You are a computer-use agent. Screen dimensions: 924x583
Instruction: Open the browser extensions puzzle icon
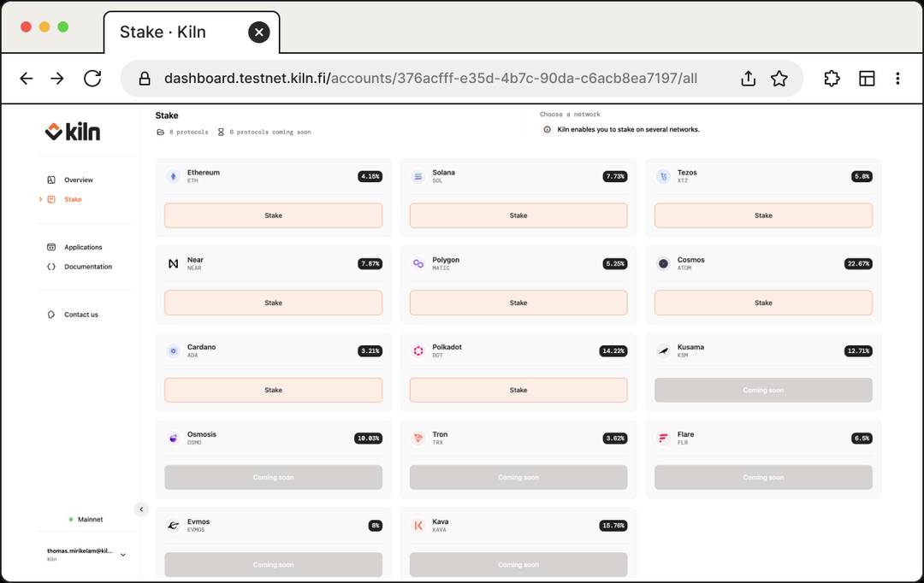point(832,79)
